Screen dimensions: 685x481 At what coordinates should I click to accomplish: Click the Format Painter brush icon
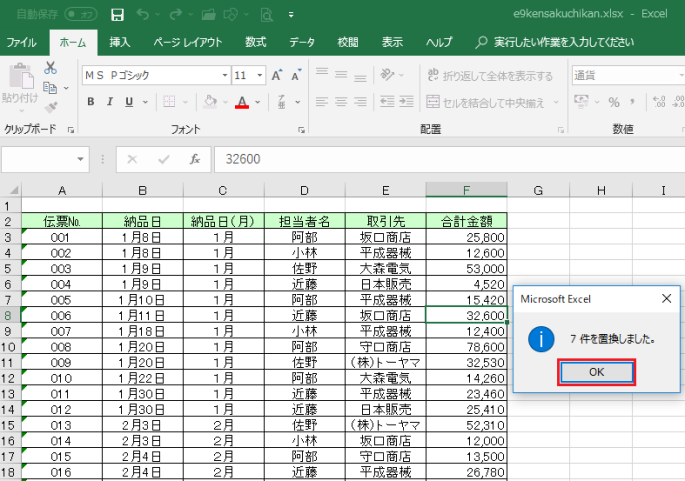(x=51, y=107)
